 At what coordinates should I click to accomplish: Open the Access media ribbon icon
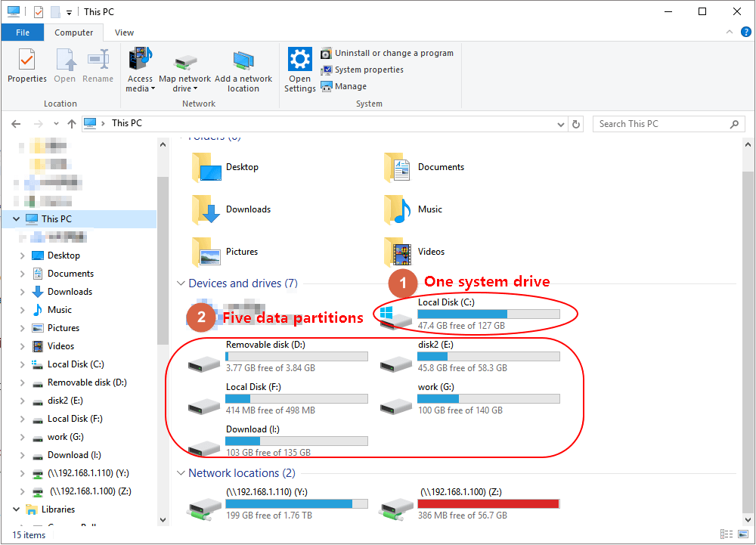click(140, 60)
